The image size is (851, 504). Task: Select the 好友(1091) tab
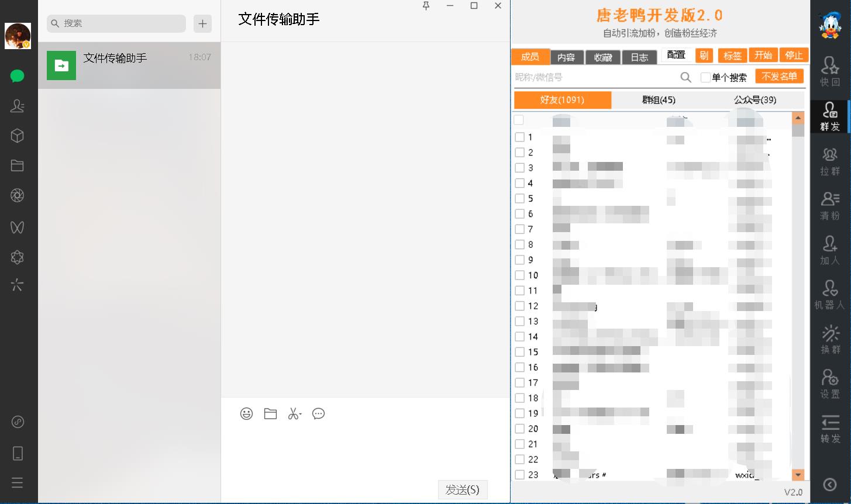pyautogui.click(x=563, y=100)
